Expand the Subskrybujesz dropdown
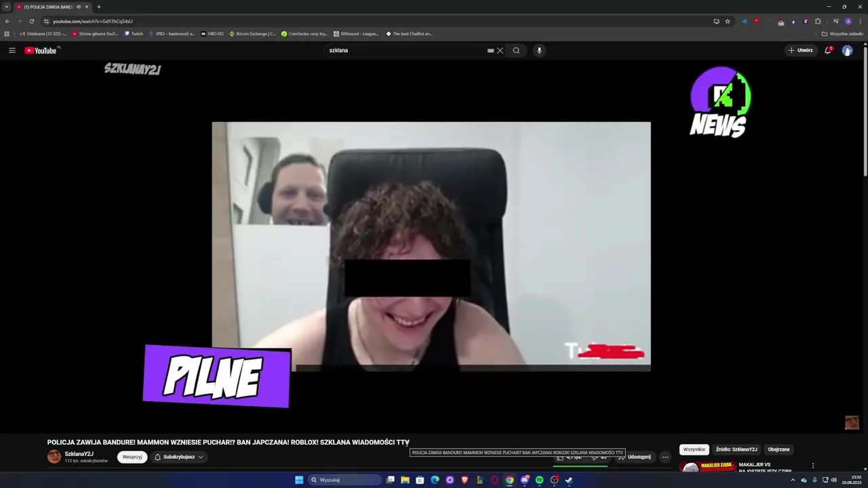The height and width of the screenshot is (488, 868). pyautogui.click(x=179, y=457)
